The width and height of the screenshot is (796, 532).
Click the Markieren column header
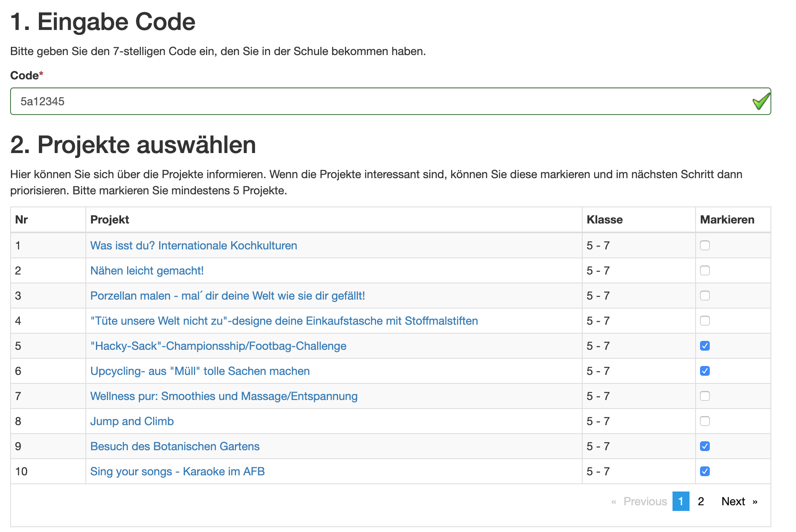point(733,219)
